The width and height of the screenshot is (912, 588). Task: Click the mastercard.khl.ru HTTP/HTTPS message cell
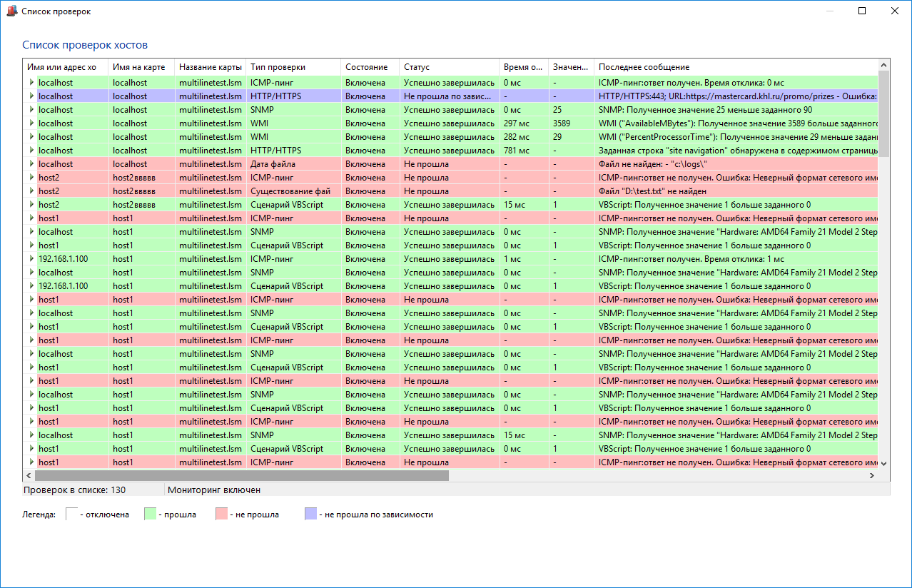pos(736,96)
